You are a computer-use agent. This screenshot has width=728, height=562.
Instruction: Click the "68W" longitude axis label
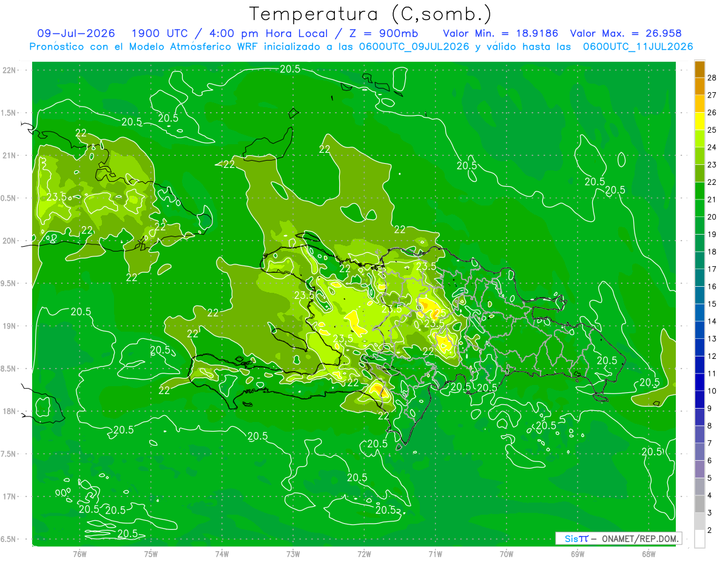point(649,554)
